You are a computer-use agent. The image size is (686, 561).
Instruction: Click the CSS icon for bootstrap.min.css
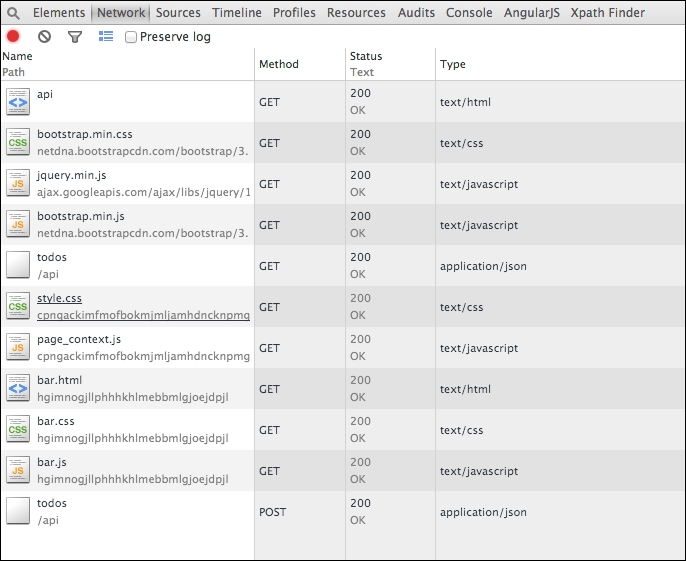[x=18, y=143]
